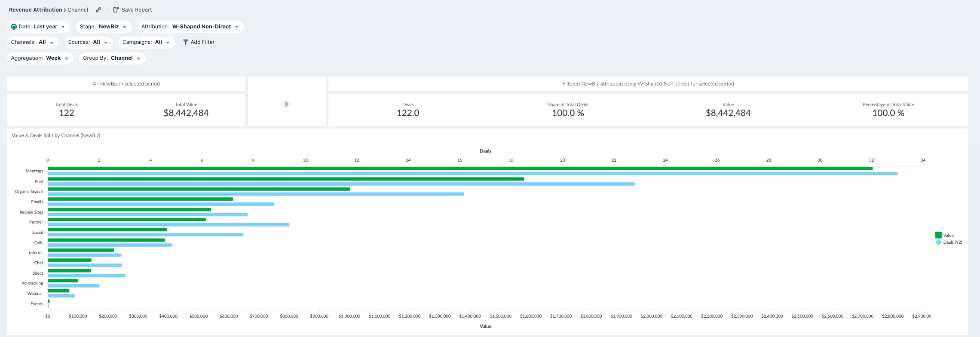Open the Date: Last year dropdown
980x337 pixels.
click(x=38, y=27)
